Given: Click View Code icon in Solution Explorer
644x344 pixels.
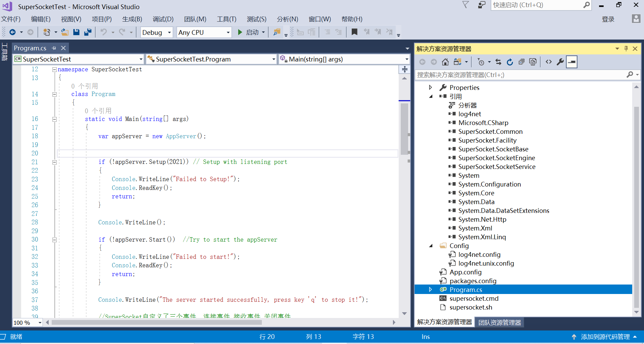Looking at the screenshot, I should 549,62.
